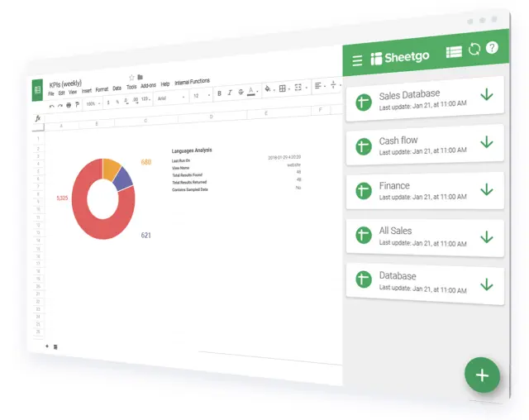Click the Cash flow card title

coord(398,141)
